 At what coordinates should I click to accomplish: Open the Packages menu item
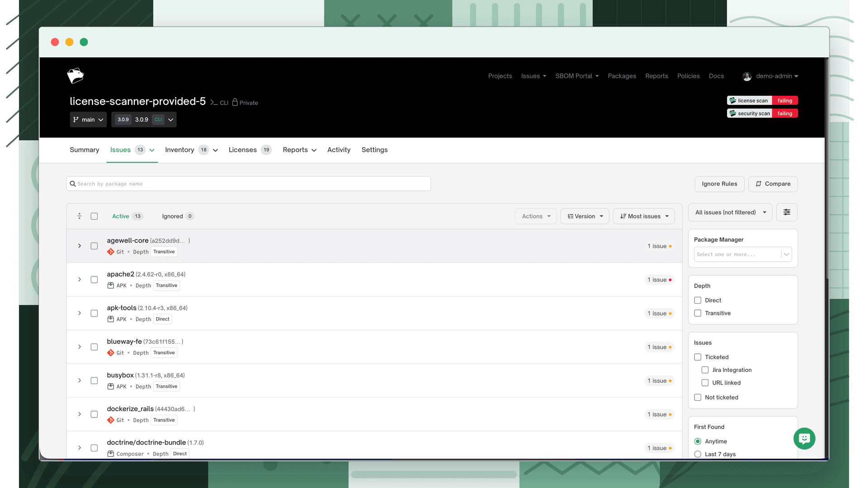coord(622,76)
